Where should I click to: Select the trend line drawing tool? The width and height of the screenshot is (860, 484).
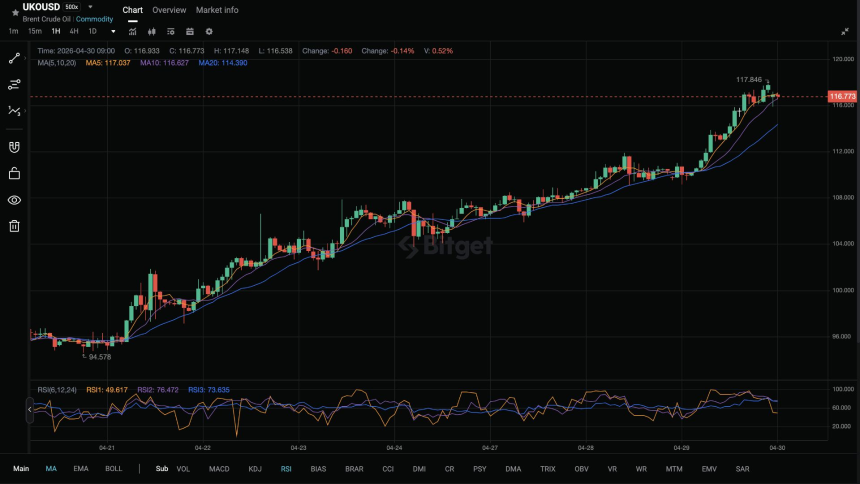coord(14,58)
